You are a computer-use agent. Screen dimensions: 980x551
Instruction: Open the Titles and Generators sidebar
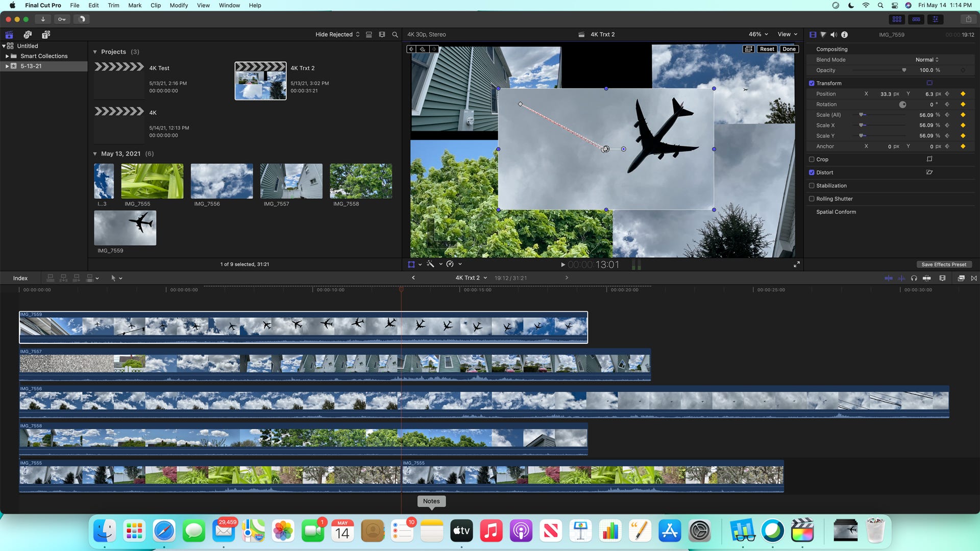tap(46, 35)
